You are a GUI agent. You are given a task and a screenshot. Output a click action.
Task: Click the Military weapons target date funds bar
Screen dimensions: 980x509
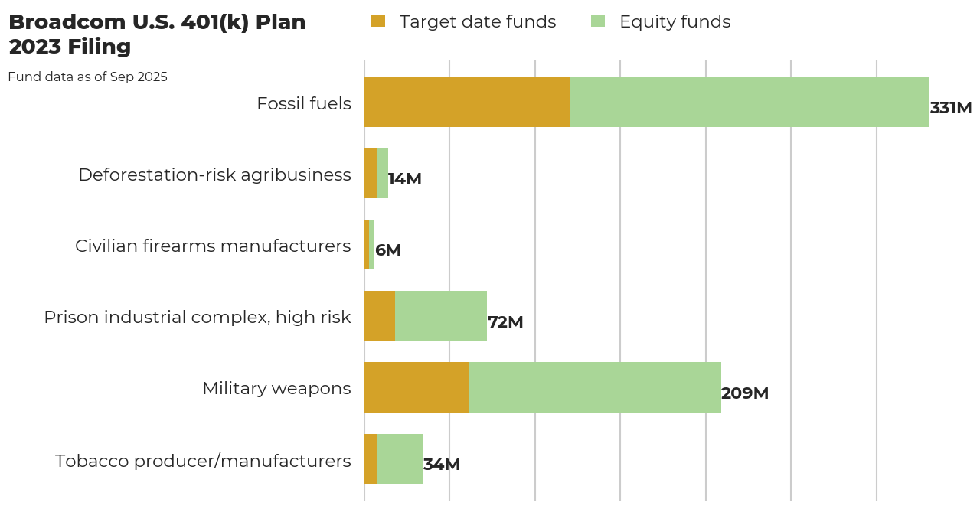pos(416,387)
